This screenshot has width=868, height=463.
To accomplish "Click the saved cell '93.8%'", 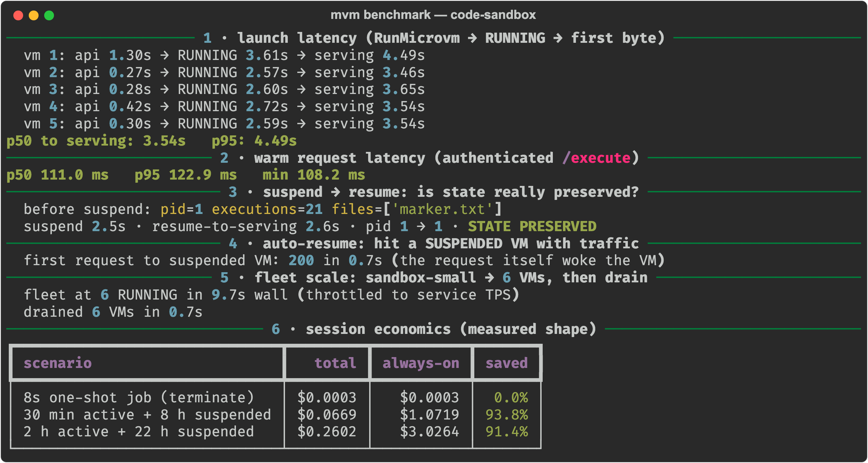I will [507, 415].
